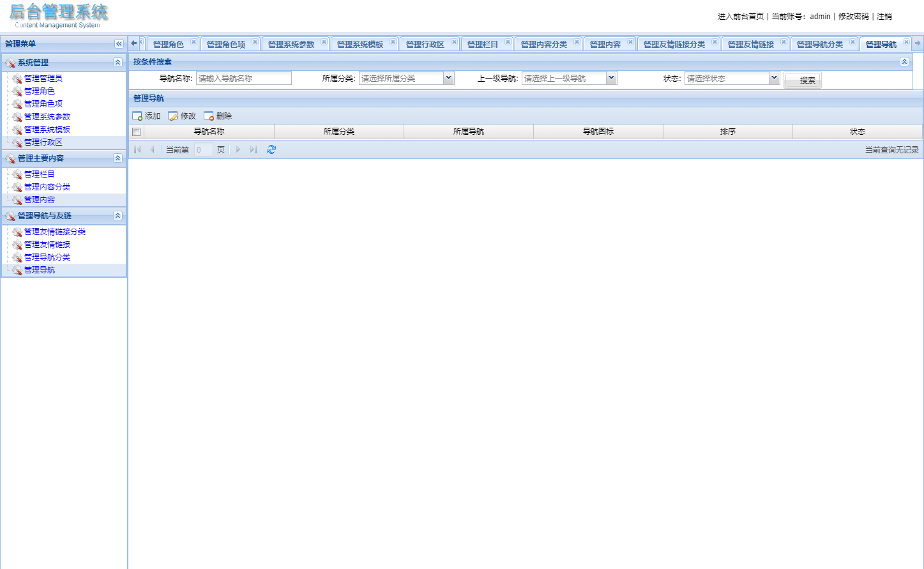Open the 所属分类 dropdown
This screenshot has width=924, height=569.
click(x=448, y=77)
